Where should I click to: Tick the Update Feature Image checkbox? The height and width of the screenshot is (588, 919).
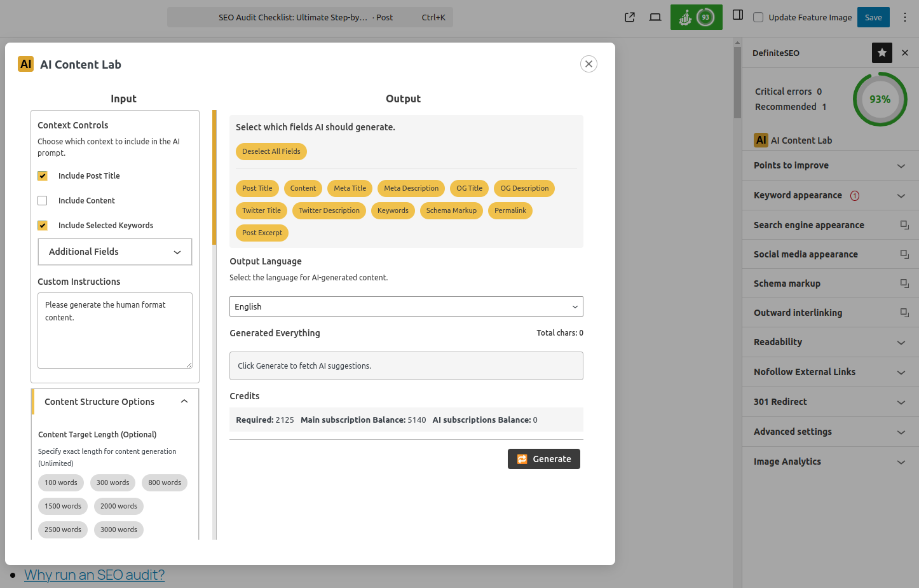[758, 17]
